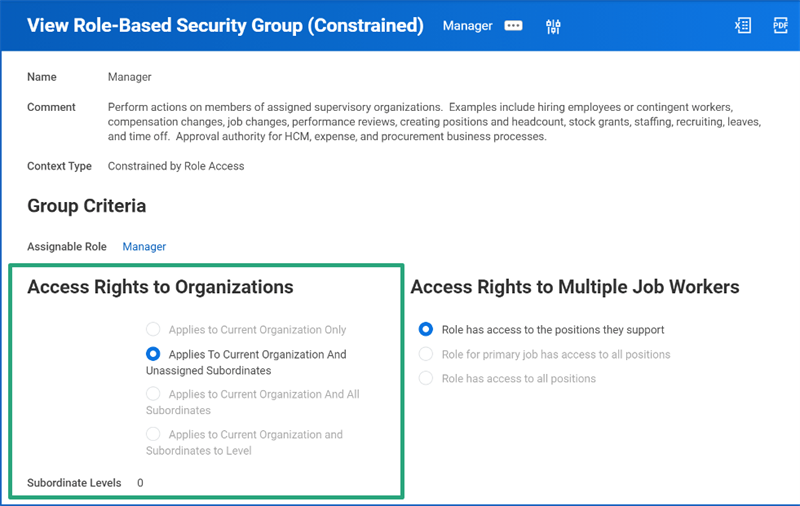Screen dimensions: 800x506
Task: Click the filter sliders configuration icon
Action: (553, 26)
